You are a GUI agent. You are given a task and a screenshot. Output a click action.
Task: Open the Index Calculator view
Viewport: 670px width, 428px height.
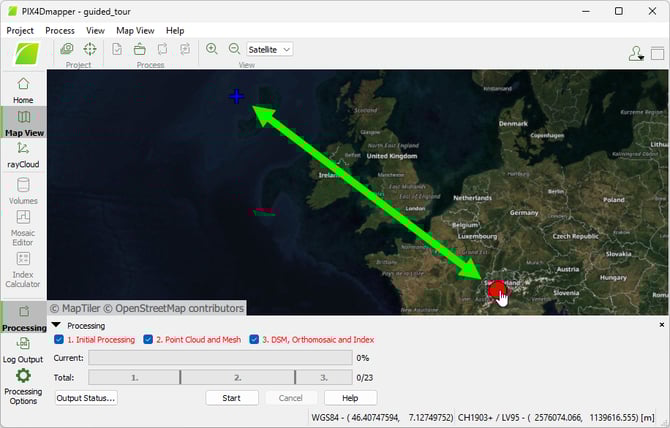(x=23, y=270)
